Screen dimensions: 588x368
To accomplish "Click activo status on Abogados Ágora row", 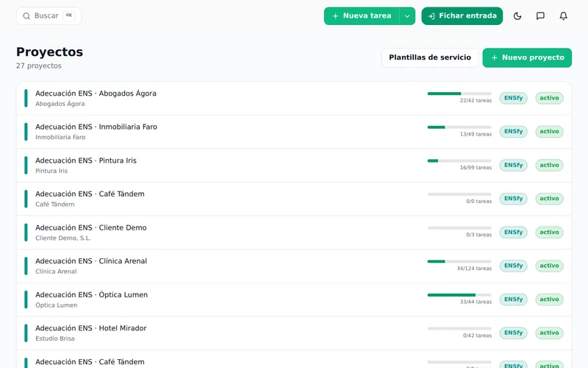I will (x=549, y=98).
